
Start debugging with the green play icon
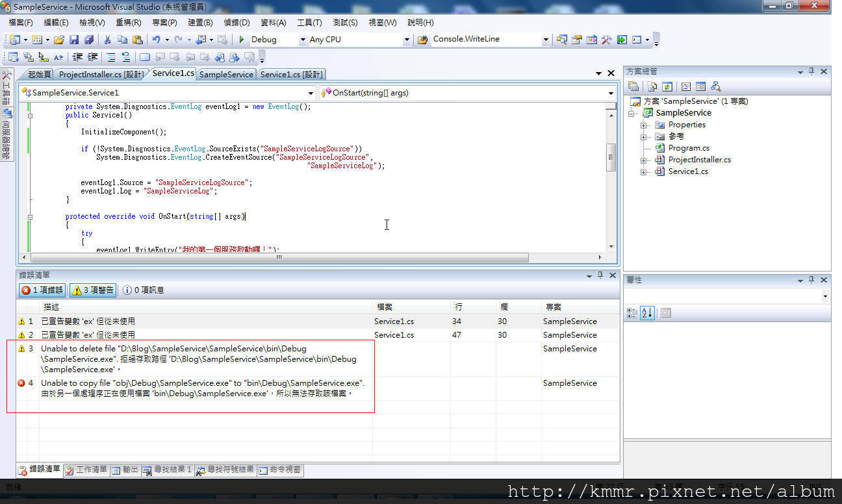click(242, 40)
